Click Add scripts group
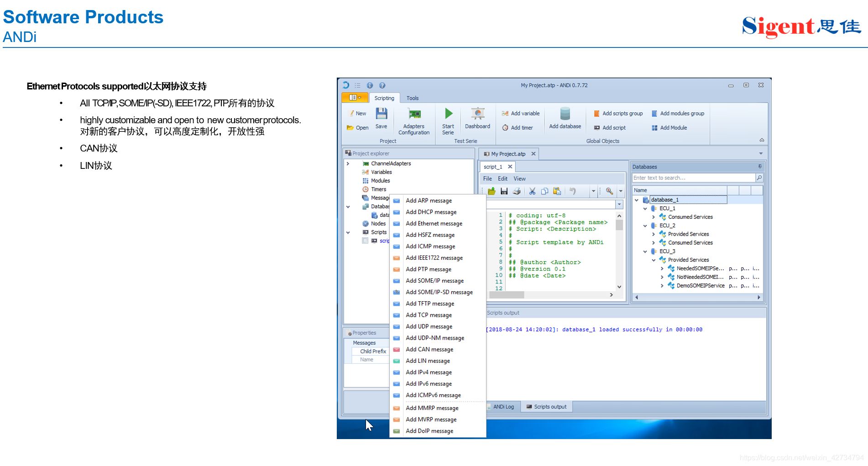 tap(618, 113)
